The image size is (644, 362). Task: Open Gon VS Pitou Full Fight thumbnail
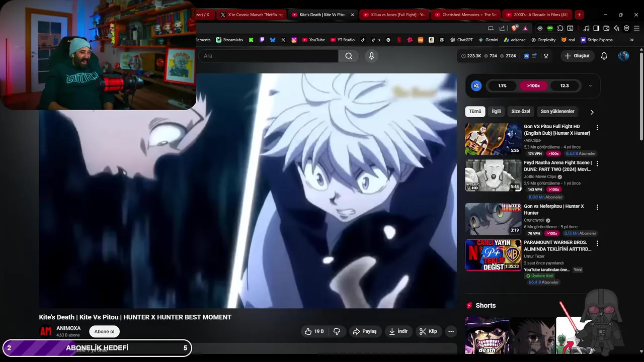[493, 139]
